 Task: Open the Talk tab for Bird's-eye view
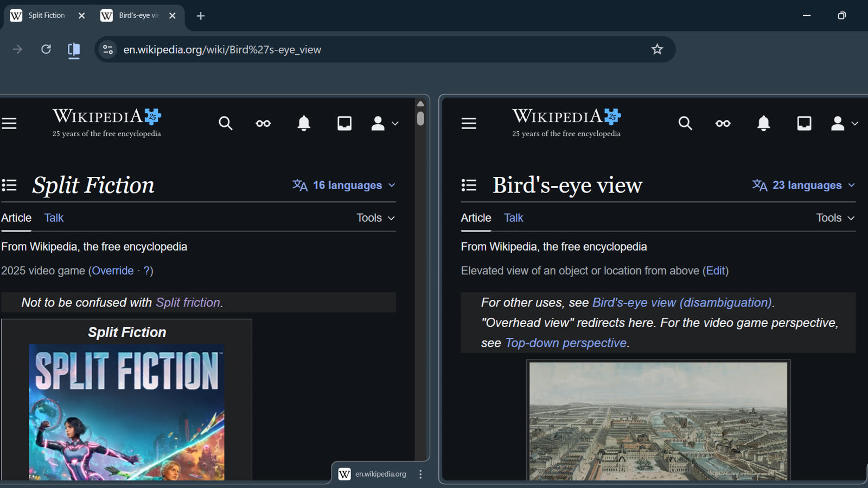[x=513, y=218]
